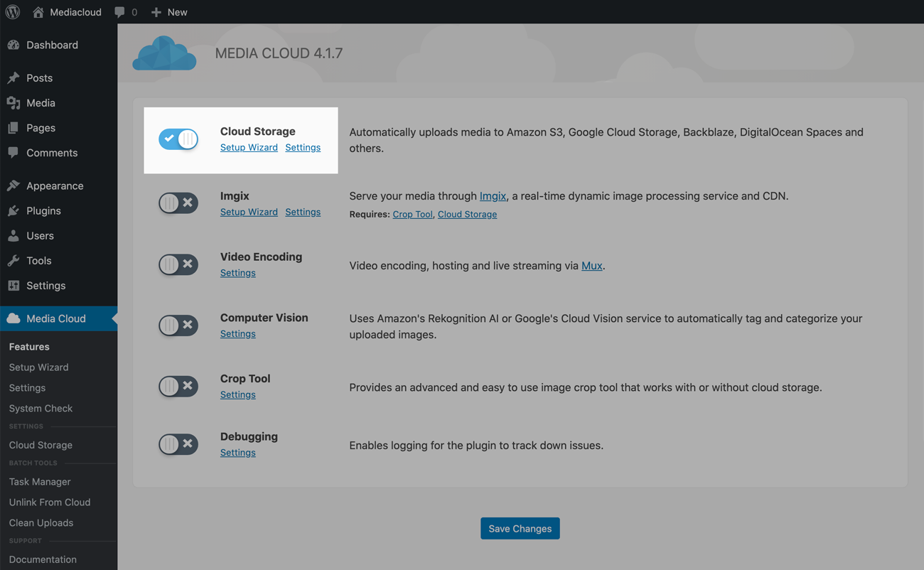Open Clean Uploads batch tool
Screen dimensions: 924x570
point(41,523)
